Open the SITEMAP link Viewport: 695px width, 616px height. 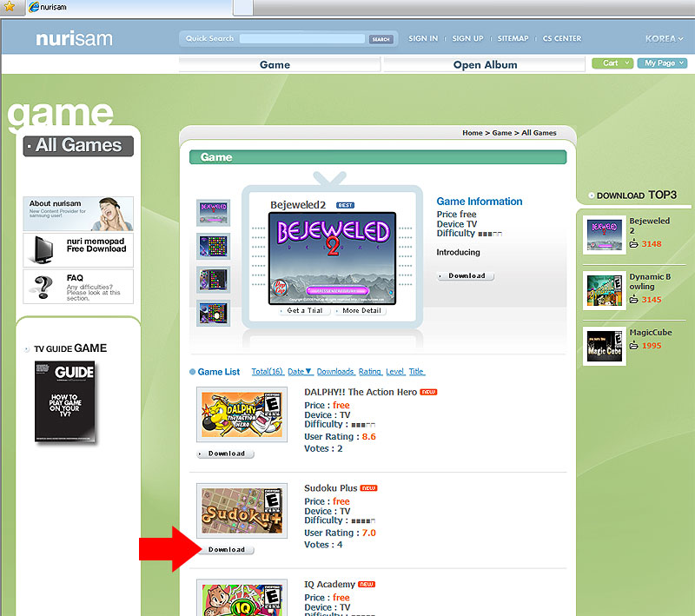[513, 38]
